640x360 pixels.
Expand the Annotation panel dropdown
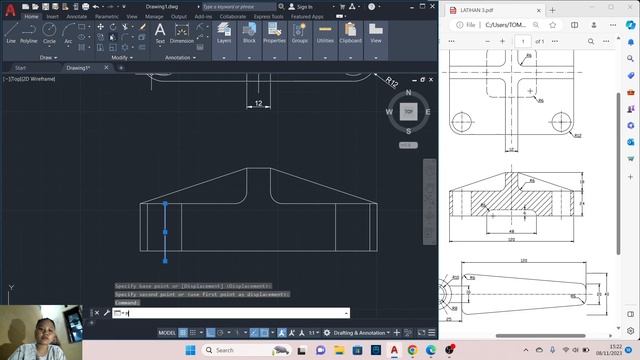[x=180, y=58]
